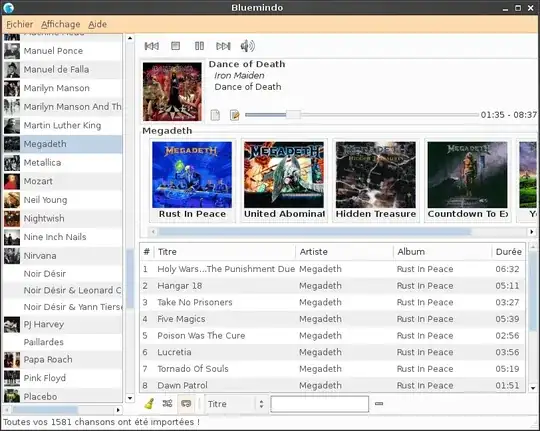540x431 pixels.
Task: Open the lyrics page icon
Action: 215,115
